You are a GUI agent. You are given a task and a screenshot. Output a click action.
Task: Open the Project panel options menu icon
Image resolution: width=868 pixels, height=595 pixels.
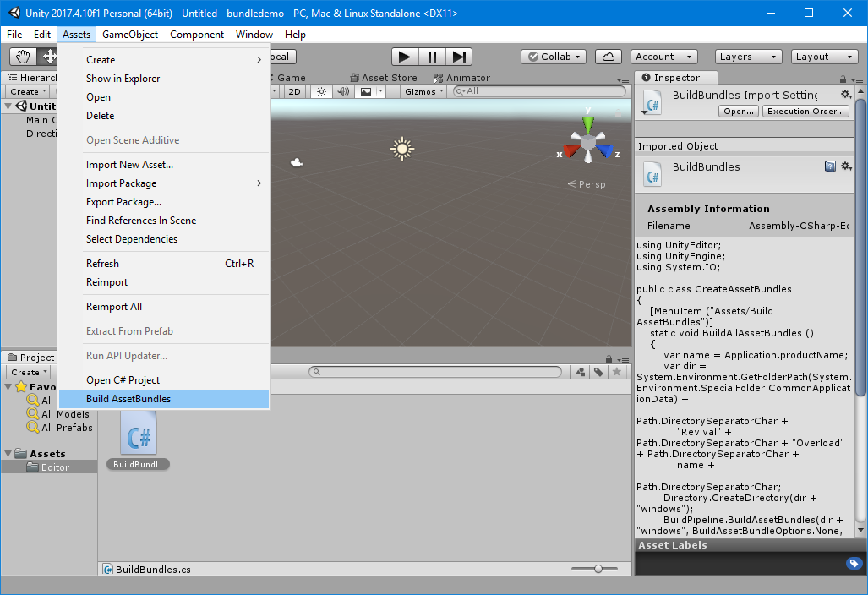pos(624,360)
